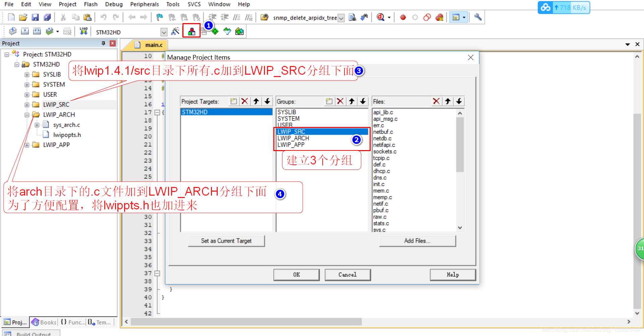Start a debug session via the red d icon
This screenshot has height=336, width=644.
[x=380, y=17]
